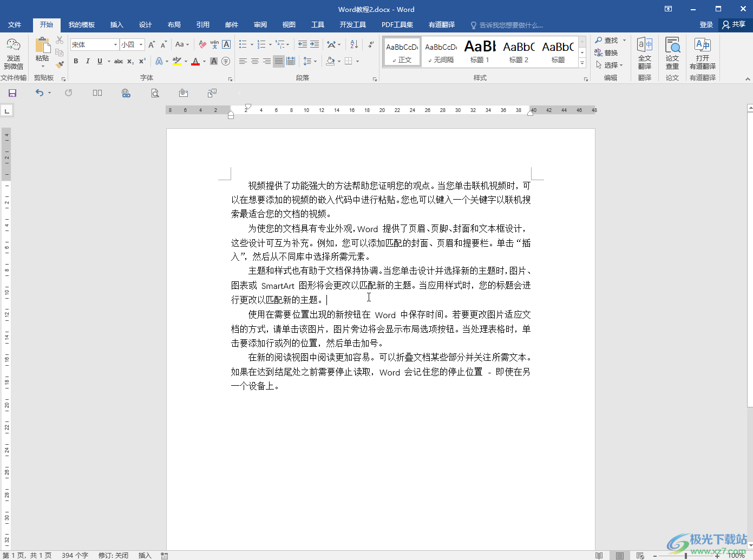Switch to read mode view in status bar

pyautogui.click(x=599, y=556)
